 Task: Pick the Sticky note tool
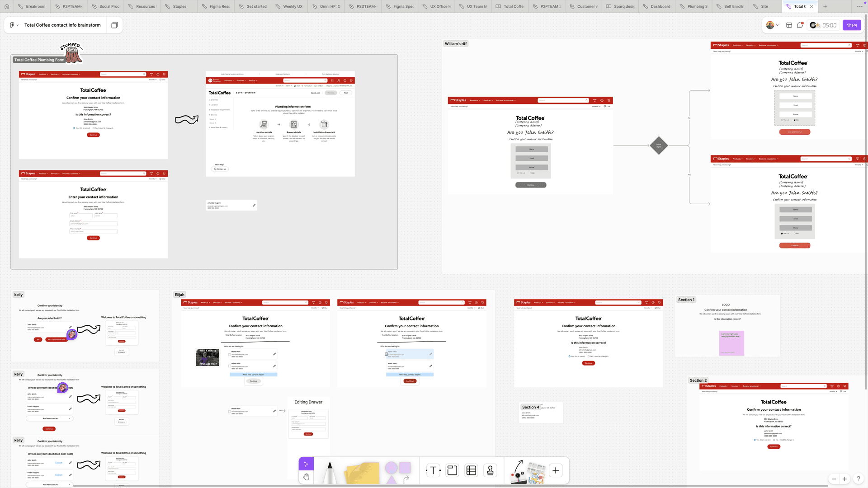pos(362,473)
